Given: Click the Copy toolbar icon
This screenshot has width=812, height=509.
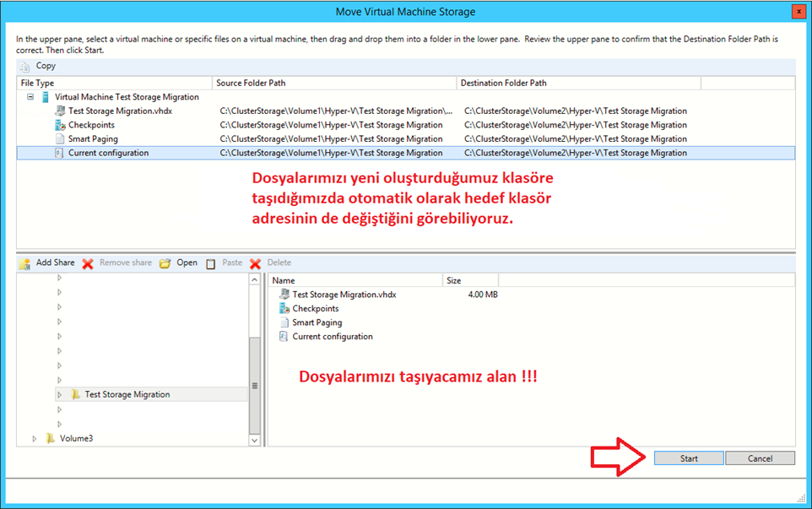Looking at the screenshot, I should [x=24, y=67].
